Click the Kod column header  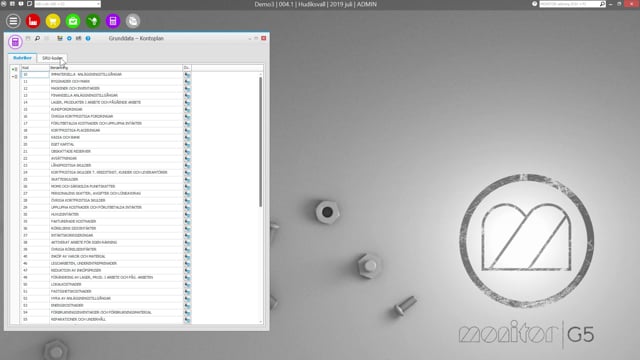click(x=35, y=68)
